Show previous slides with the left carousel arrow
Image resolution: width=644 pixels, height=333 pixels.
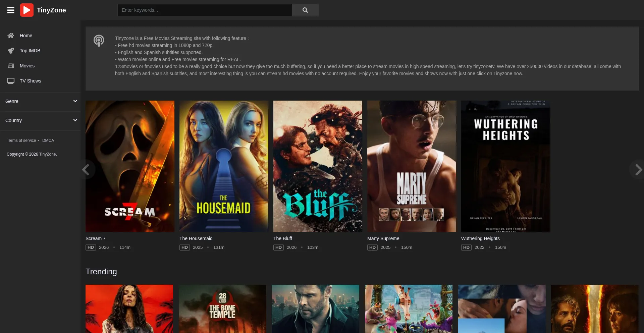point(86,170)
